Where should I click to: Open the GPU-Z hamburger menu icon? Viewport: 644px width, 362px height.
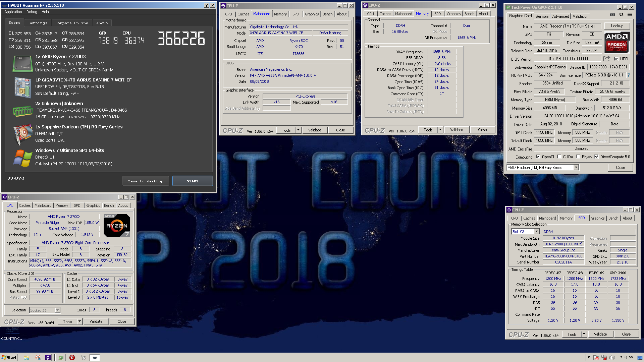click(x=630, y=14)
